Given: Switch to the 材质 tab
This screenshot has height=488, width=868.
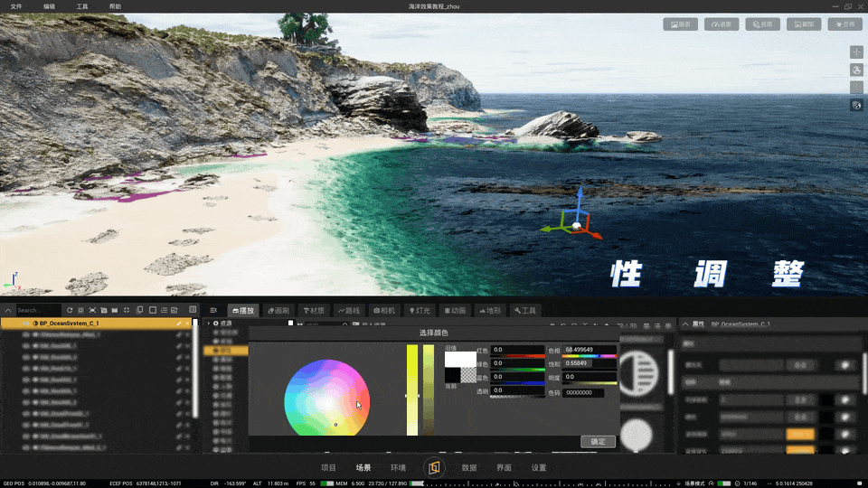Looking at the screenshot, I should point(314,310).
